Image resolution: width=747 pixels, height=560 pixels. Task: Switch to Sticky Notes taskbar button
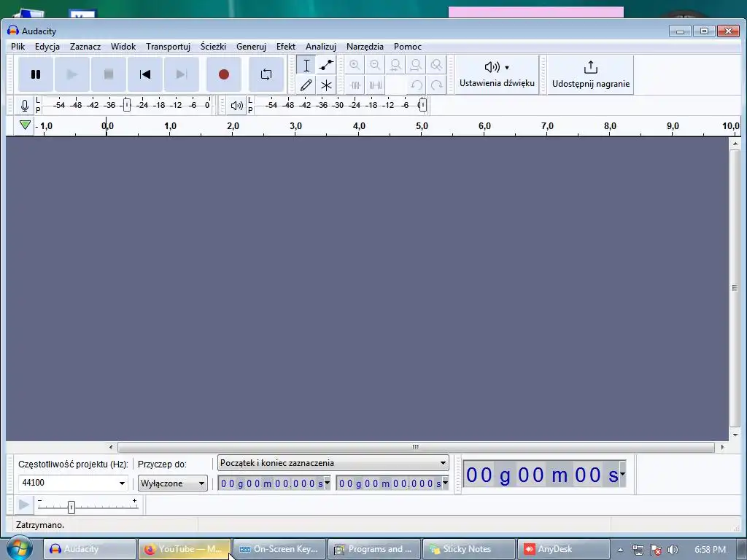(469, 549)
